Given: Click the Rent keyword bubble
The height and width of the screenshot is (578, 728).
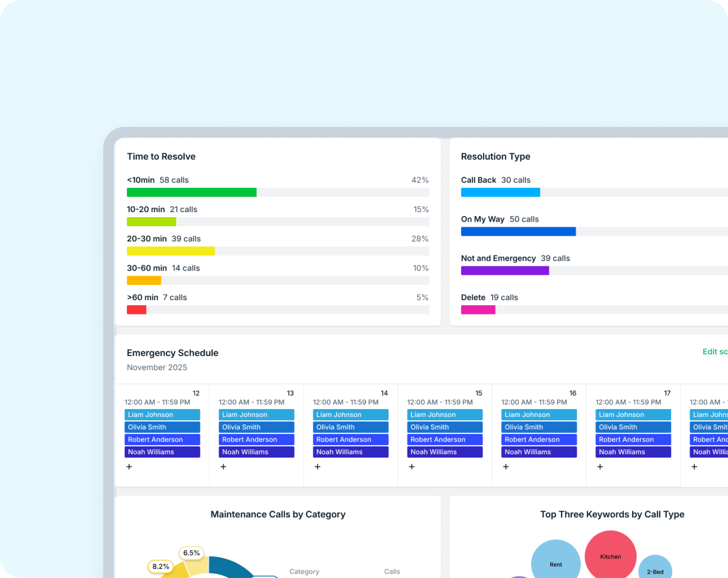Looking at the screenshot, I should click(x=555, y=564).
